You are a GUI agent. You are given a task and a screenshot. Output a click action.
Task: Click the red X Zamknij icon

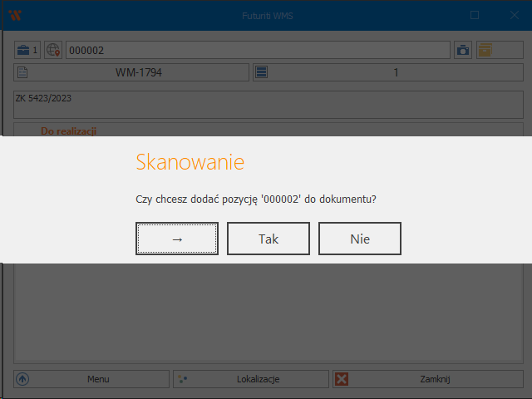[x=341, y=379]
